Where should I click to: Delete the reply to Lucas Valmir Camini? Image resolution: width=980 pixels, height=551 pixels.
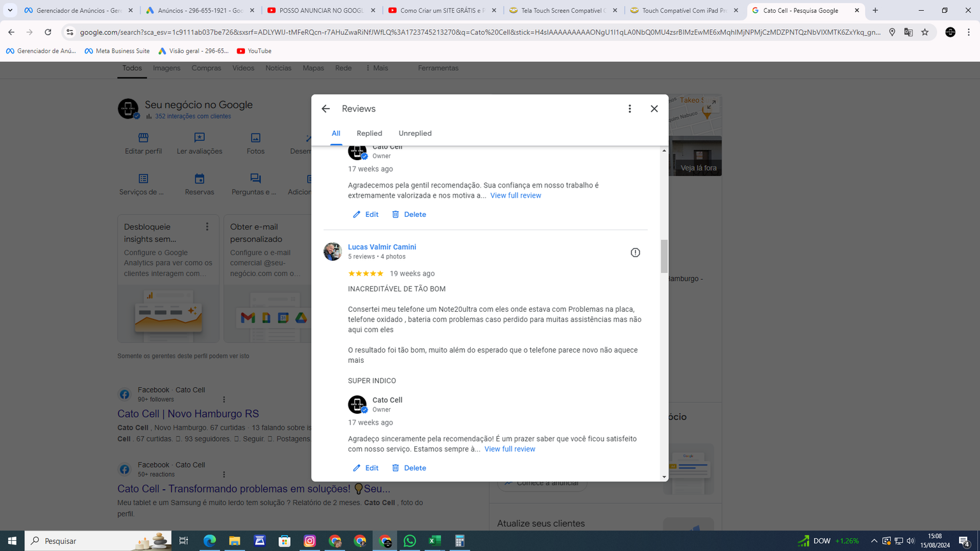coord(408,468)
